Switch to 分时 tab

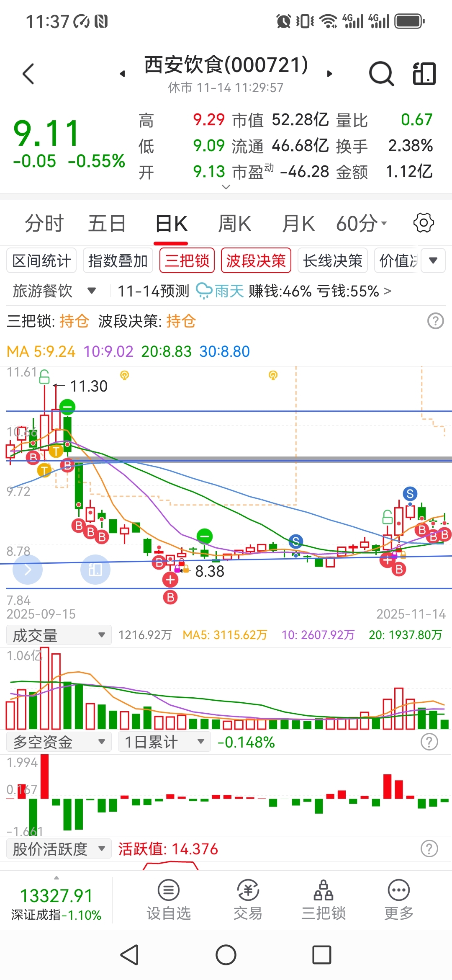[x=44, y=223]
